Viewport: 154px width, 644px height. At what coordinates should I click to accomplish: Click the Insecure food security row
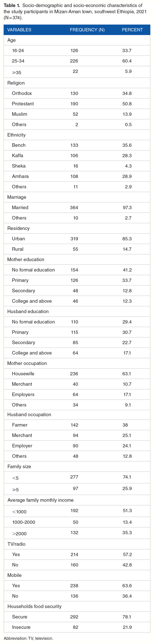coord(77,627)
